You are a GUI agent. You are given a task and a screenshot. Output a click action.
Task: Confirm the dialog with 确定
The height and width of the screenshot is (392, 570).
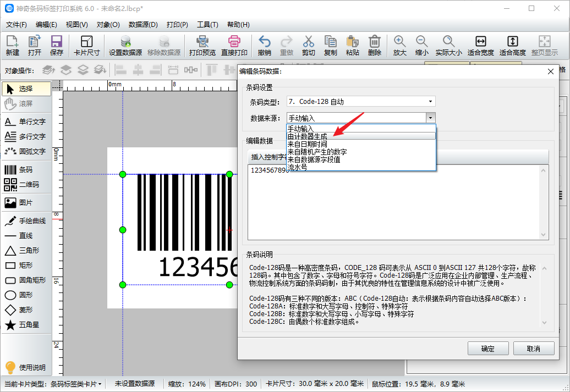tap(488, 349)
